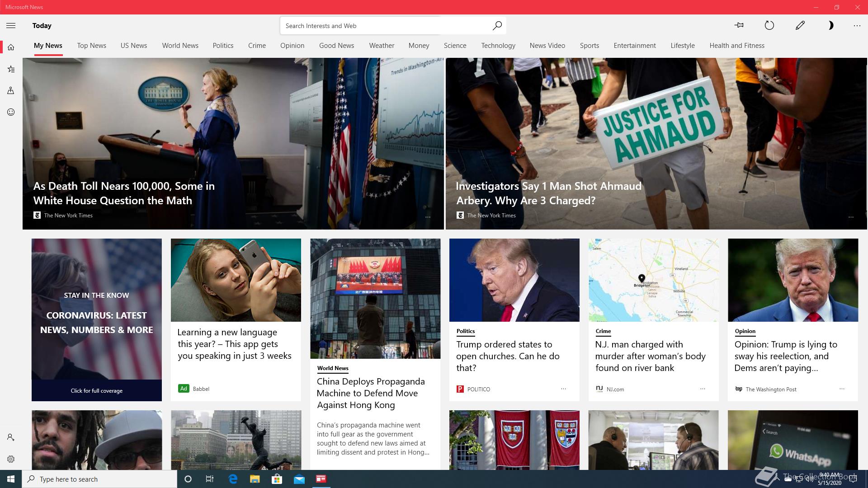The image size is (868, 488).
Task: Open the hamburger navigation menu
Action: click(11, 26)
